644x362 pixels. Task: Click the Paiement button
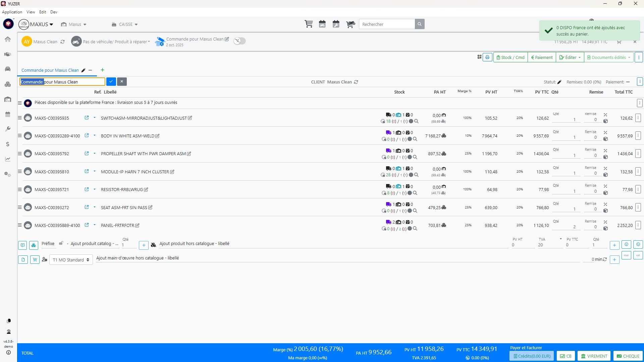(x=542, y=57)
